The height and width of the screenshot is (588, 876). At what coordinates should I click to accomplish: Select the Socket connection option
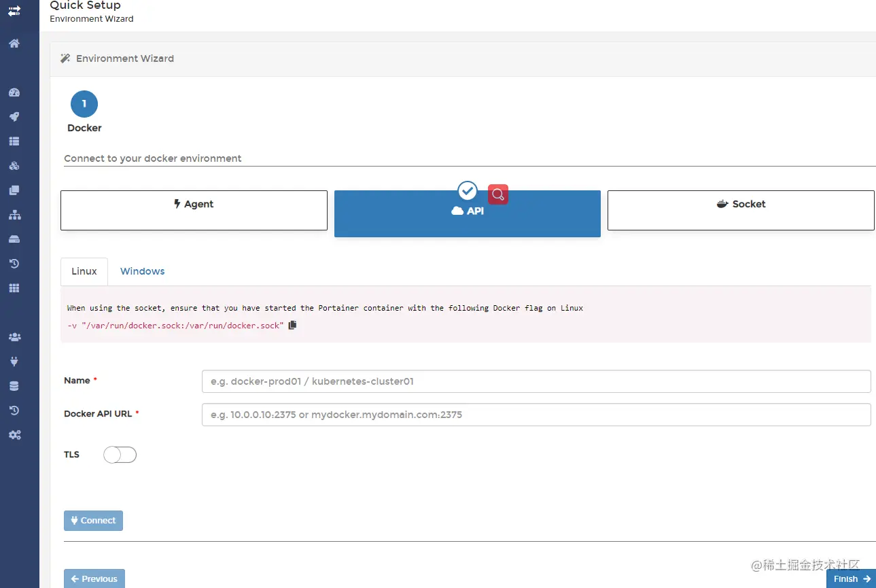tap(741, 210)
